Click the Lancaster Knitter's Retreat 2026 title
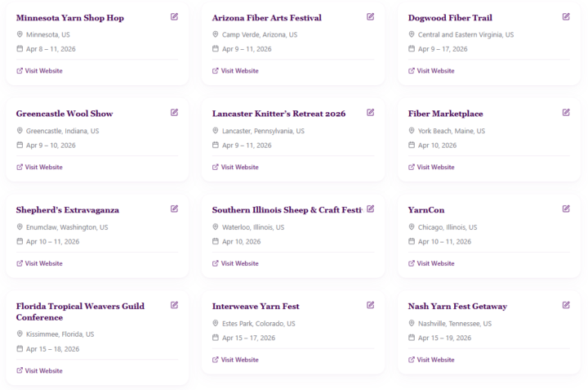588x390 pixels. pyautogui.click(x=278, y=114)
